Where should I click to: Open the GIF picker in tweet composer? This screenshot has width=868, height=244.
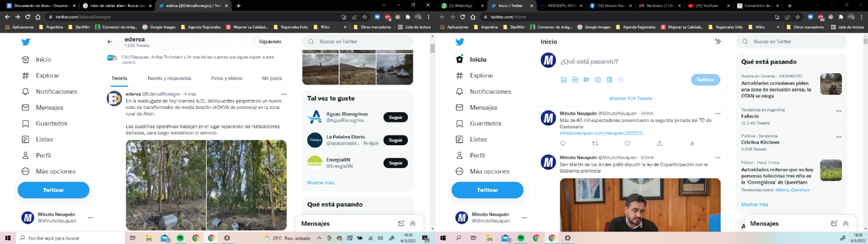point(575,80)
